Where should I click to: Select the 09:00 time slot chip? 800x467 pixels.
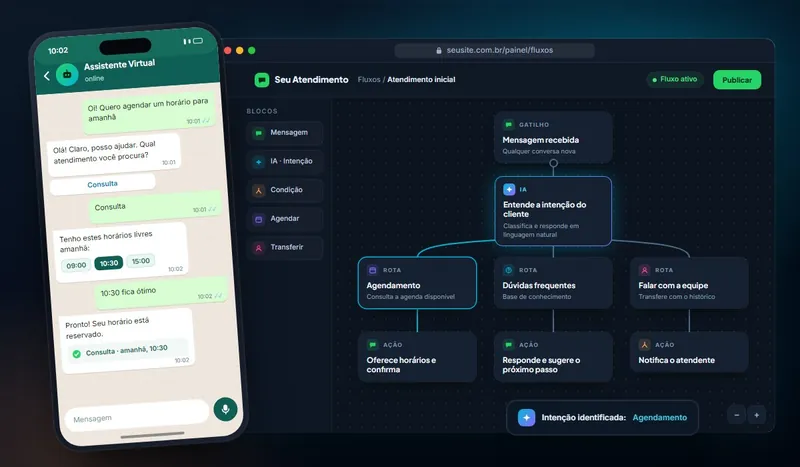coord(76,265)
